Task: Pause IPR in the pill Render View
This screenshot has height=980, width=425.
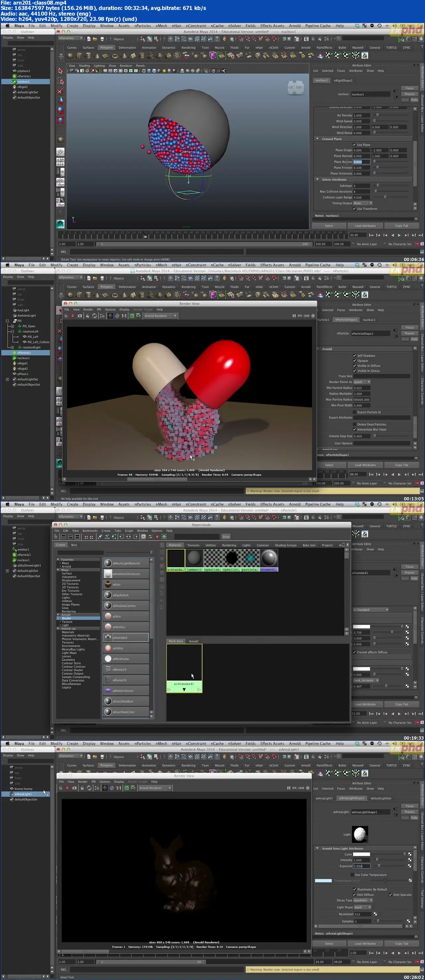Action: 294,316
